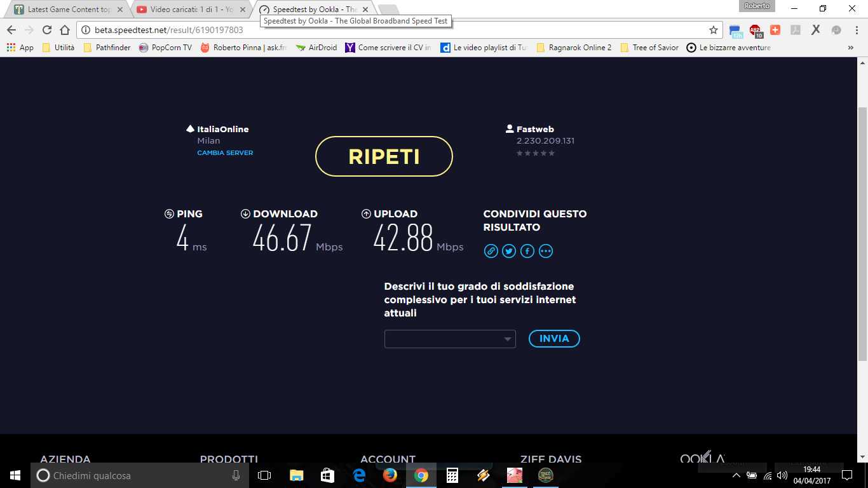The image size is (868, 488).
Task: Launch Calculator from the taskbar
Action: pyautogui.click(x=452, y=475)
